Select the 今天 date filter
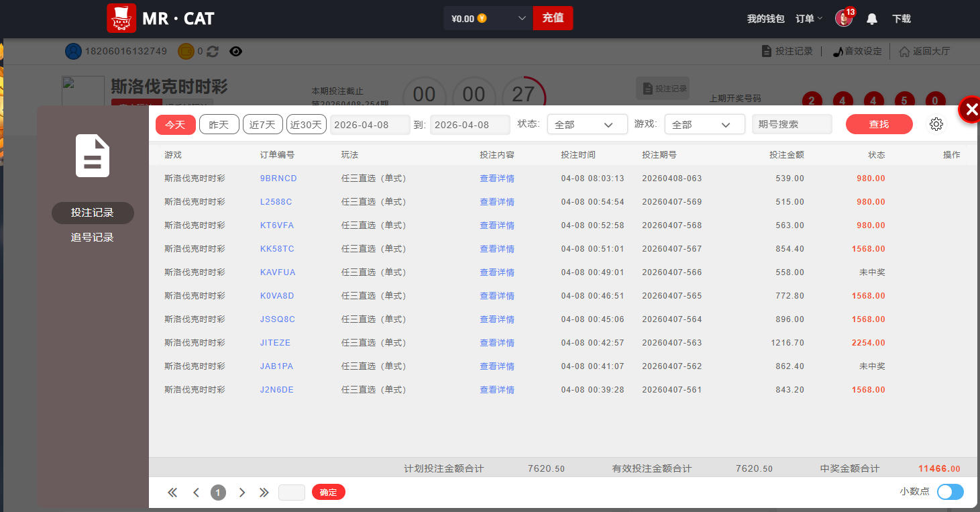980x512 pixels. [175, 125]
